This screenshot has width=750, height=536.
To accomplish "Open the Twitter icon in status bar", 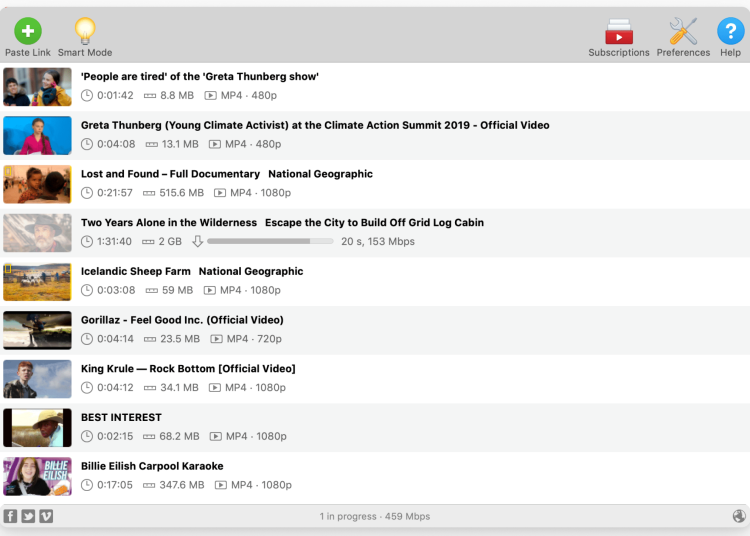I will pyautogui.click(x=28, y=516).
